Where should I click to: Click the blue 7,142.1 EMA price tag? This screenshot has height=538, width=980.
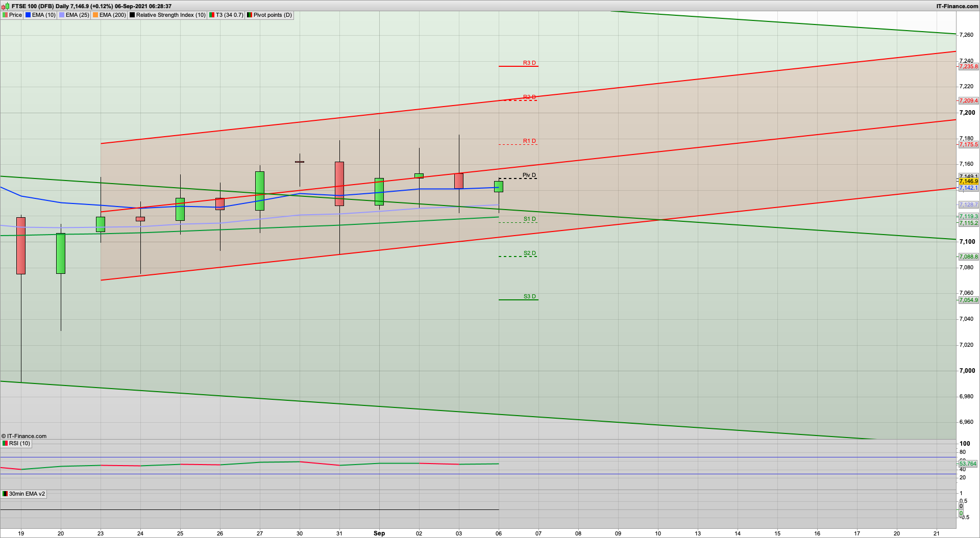968,188
